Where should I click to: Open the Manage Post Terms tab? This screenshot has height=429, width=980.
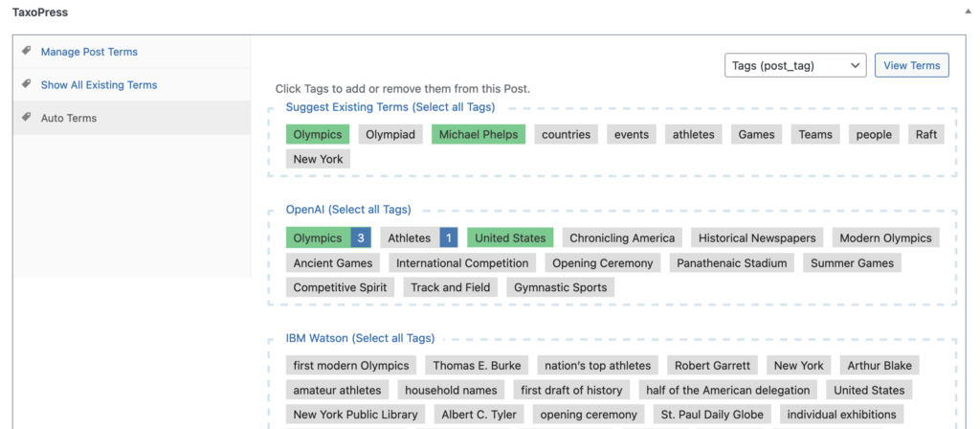(89, 52)
